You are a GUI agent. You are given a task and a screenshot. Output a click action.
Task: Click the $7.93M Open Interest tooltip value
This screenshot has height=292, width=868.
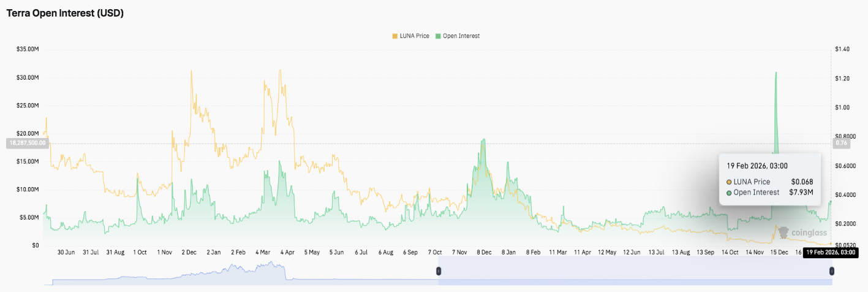coord(801,193)
